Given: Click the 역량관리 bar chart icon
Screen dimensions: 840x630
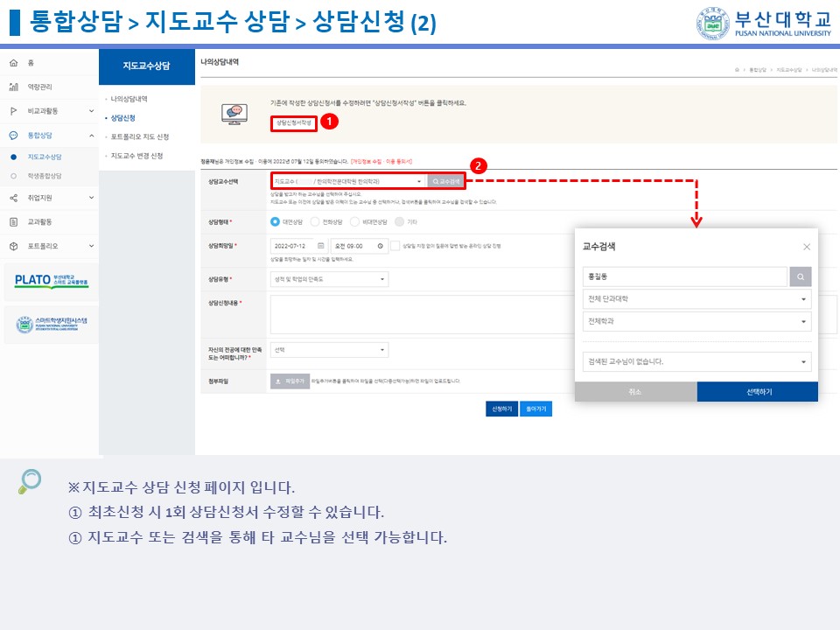Looking at the screenshot, I should [x=13, y=87].
